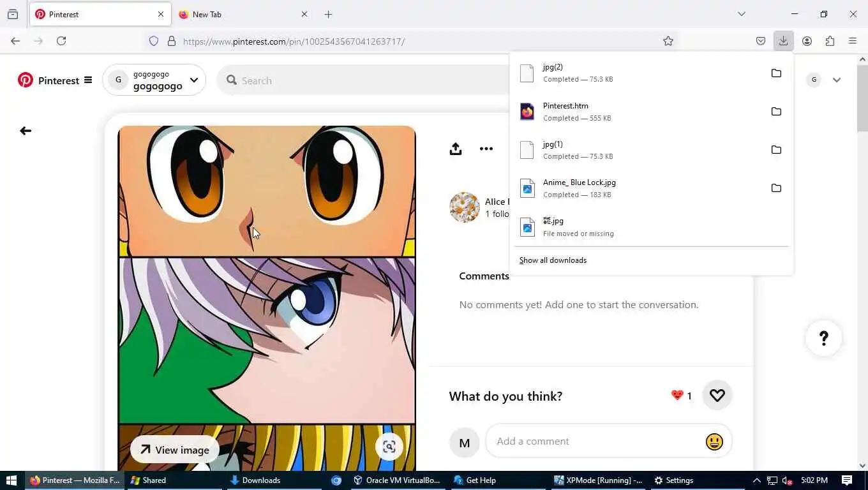Screen dimensions: 868x490
Task: Open containing folder for jpg(1)
Action: (x=776, y=150)
